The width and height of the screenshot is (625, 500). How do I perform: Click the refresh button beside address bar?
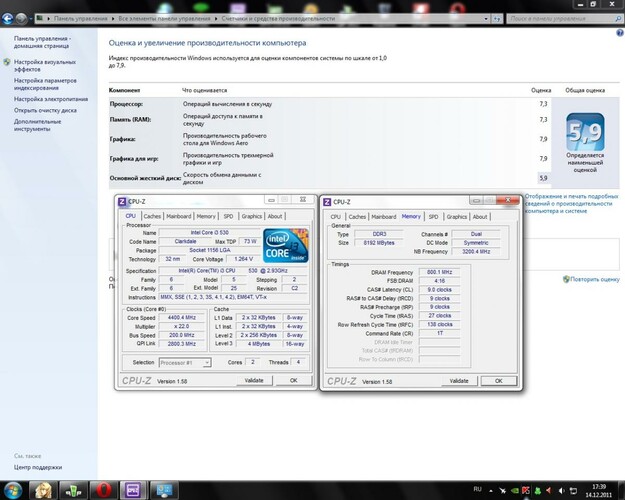[x=497, y=19]
